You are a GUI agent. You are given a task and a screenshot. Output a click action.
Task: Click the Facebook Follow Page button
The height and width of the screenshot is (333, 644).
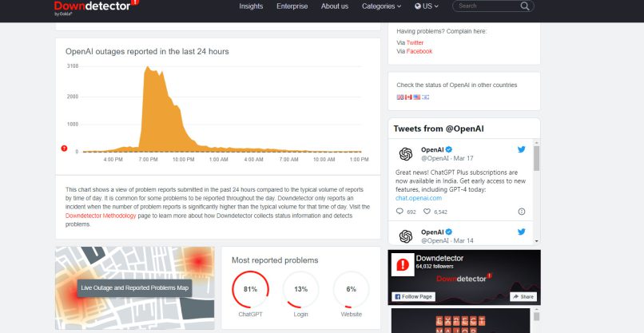click(x=413, y=296)
